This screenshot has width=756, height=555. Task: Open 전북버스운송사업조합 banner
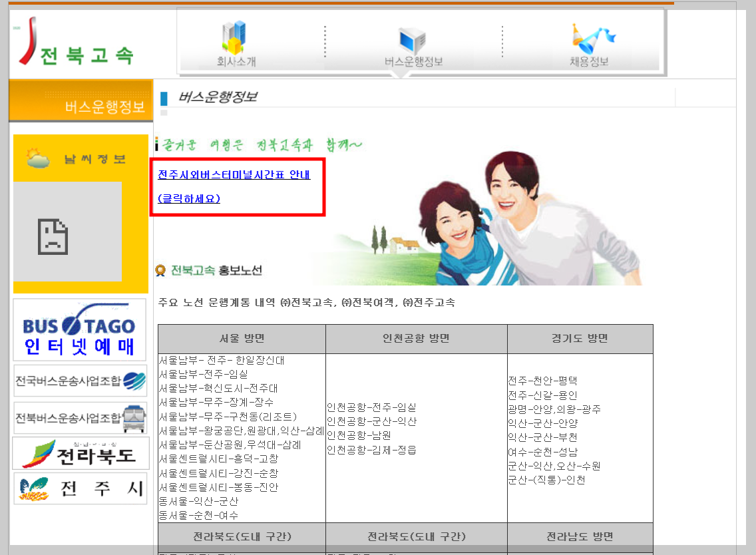coord(80,418)
